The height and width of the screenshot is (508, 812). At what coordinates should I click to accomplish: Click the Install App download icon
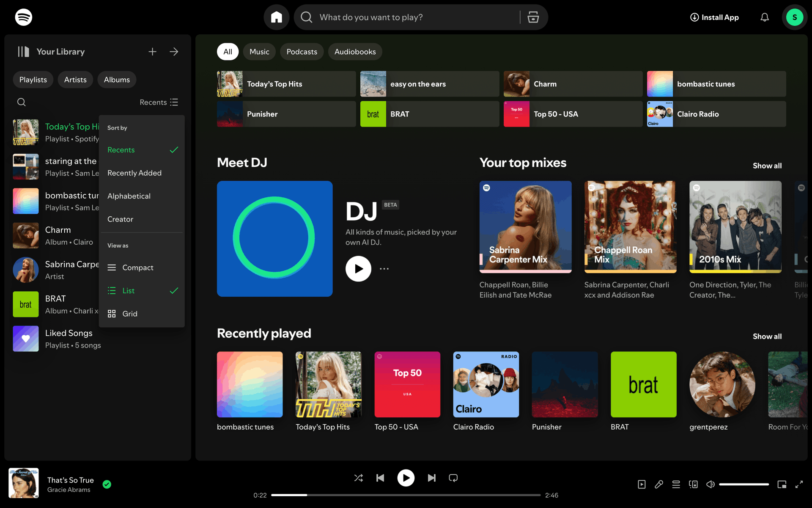coord(694,17)
